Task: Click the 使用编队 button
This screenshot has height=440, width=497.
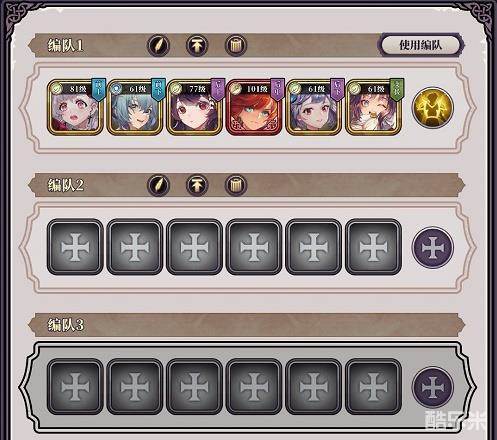Action: point(421,44)
